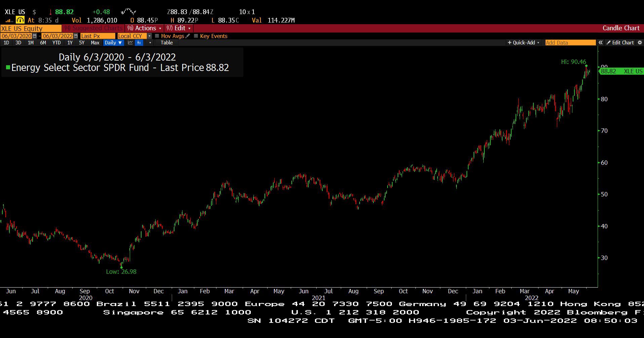The image size is (644, 338).
Task: Open the Edit menu
Action: [x=179, y=28]
